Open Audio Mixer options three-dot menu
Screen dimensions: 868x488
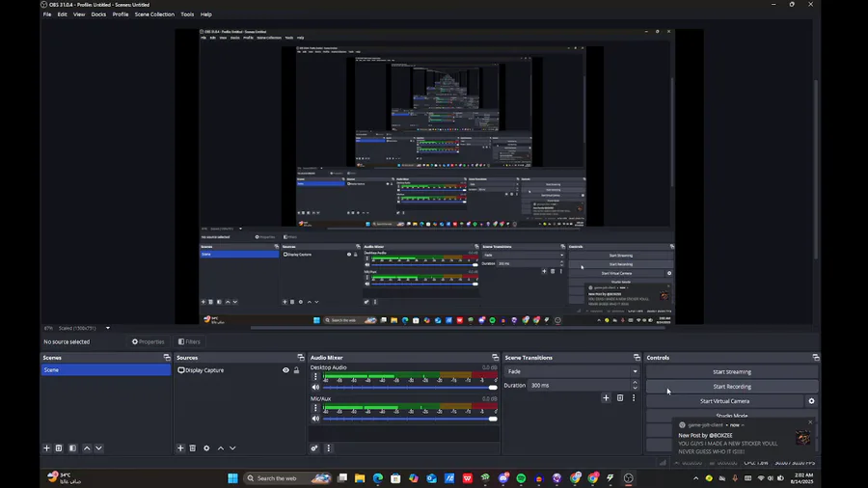328,448
